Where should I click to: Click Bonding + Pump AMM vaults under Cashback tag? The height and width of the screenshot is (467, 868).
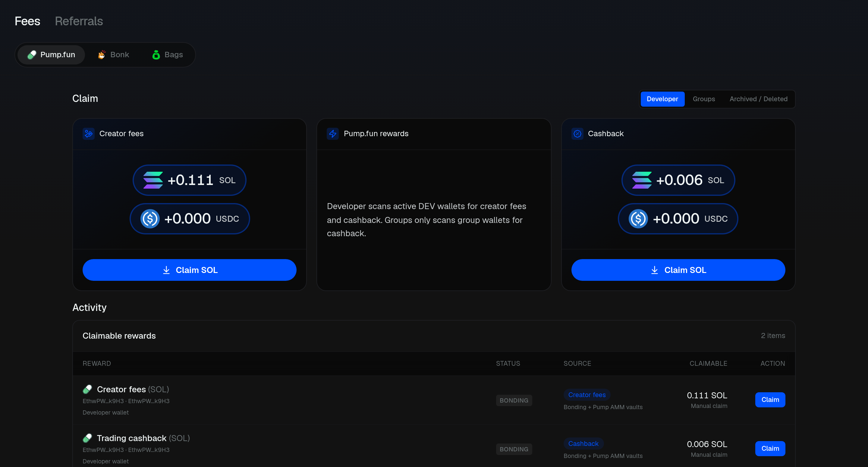(x=603, y=456)
